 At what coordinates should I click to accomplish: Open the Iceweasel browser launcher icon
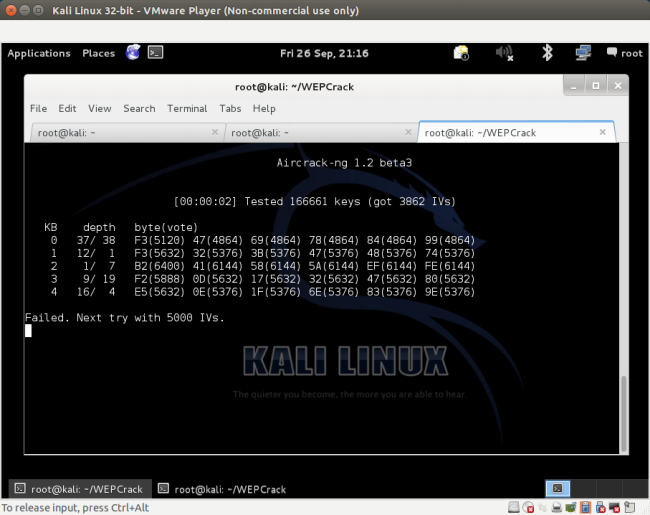click(x=133, y=53)
